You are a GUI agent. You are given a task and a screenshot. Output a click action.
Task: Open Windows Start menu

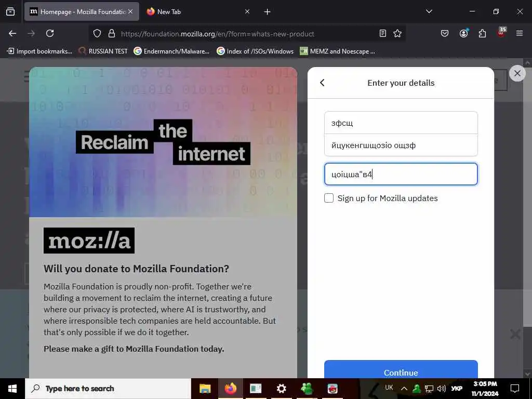point(12,389)
